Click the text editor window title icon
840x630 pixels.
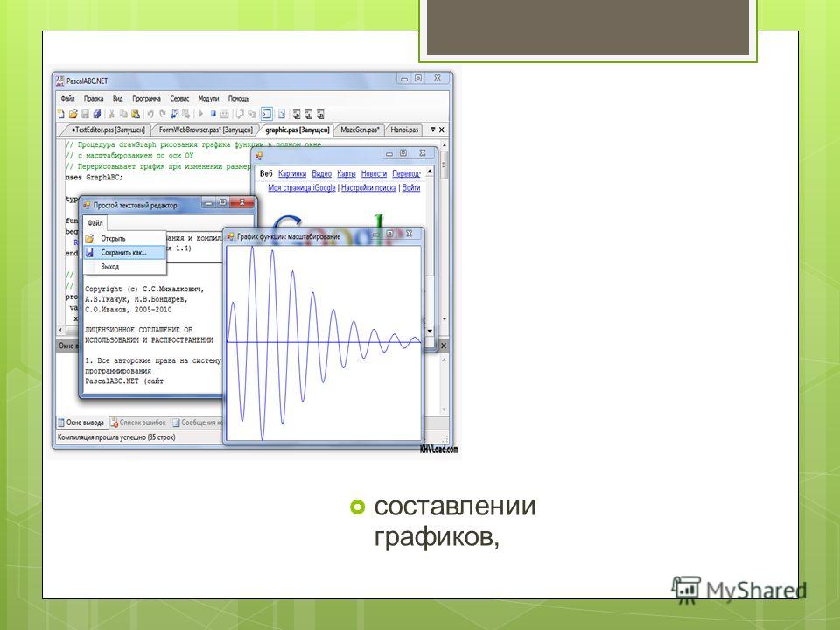(87, 205)
